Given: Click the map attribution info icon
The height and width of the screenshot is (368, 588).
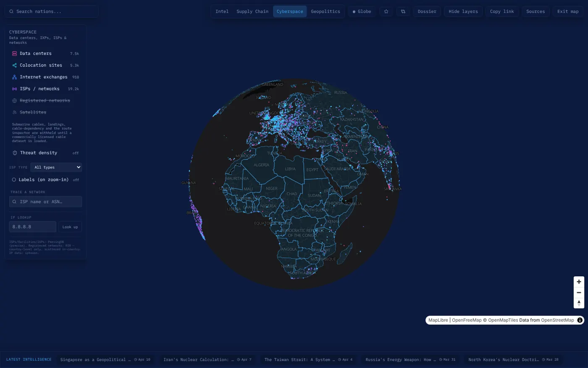Looking at the screenshot, I should pos(580,320).
